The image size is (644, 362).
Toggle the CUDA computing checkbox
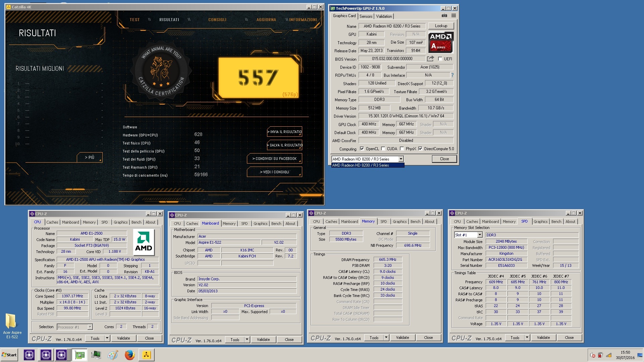[x=383, y=149]
